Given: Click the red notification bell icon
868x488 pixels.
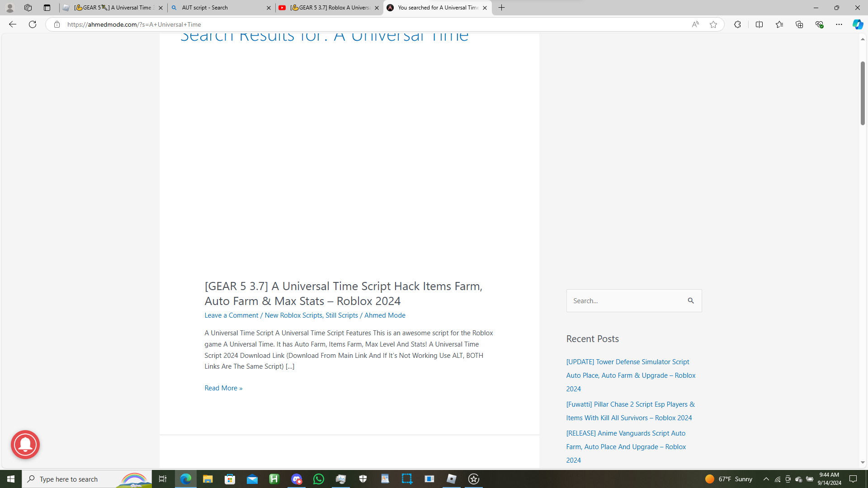Looking at the screenshot, I should coord(25,445).
